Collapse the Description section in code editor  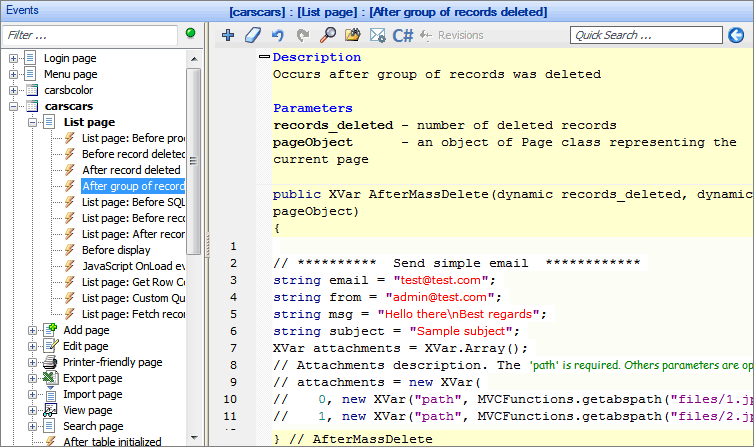265,58
